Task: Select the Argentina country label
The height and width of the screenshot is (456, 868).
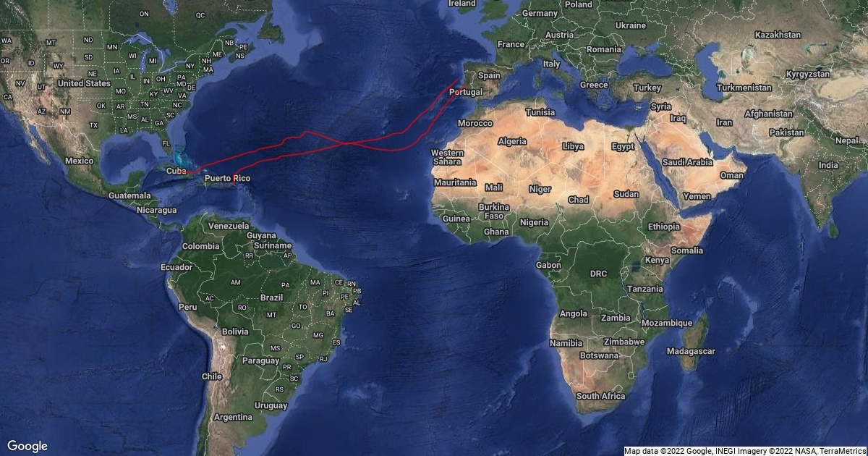Action: tap(233, 417)
